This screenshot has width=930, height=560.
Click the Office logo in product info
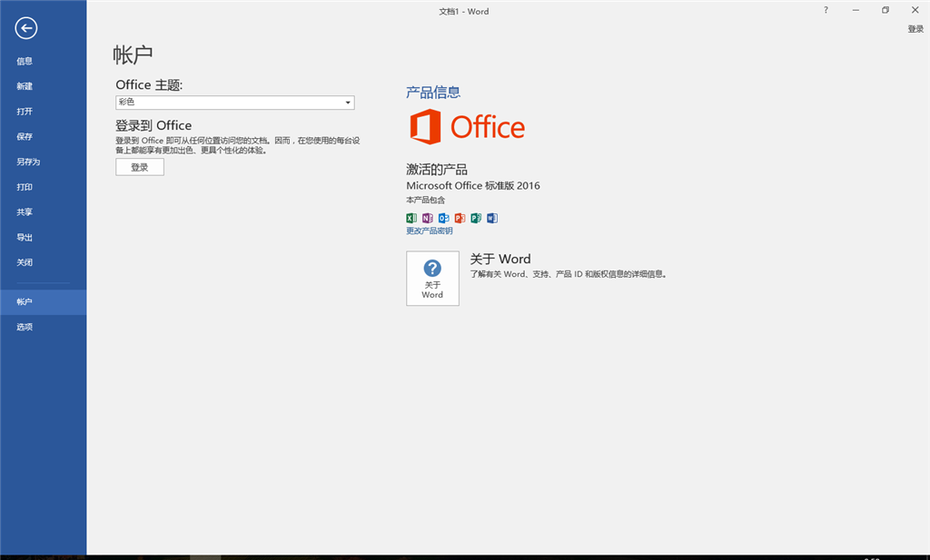pos(468,127)
